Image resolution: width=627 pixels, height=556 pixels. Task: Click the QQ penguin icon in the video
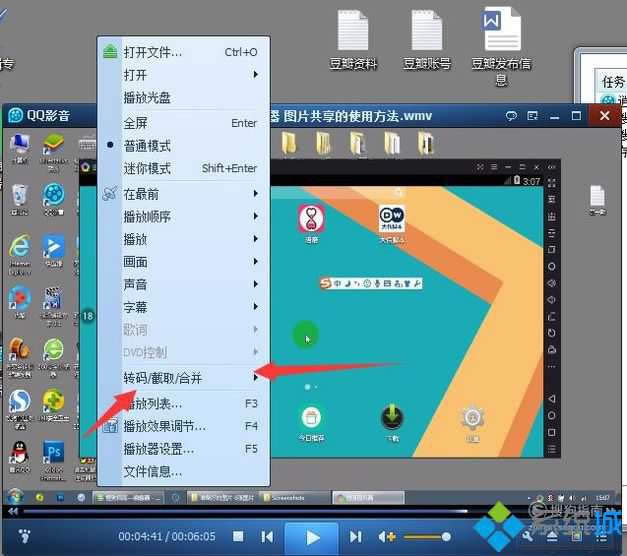19,452
